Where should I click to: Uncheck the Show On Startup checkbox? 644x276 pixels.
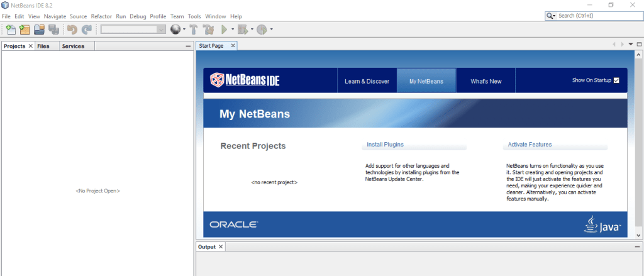click(616, 80)
